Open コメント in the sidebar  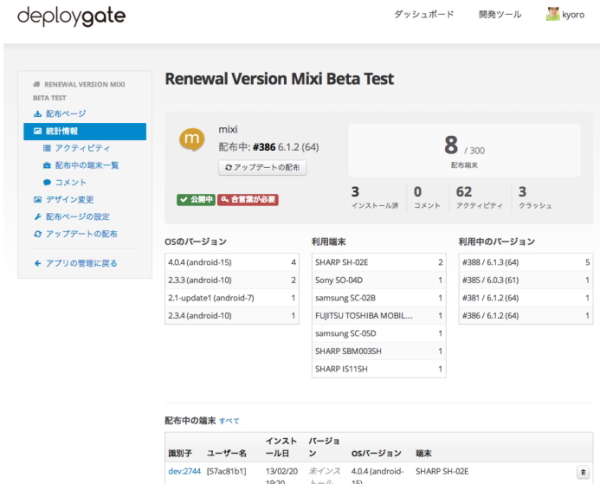point(70,182)
